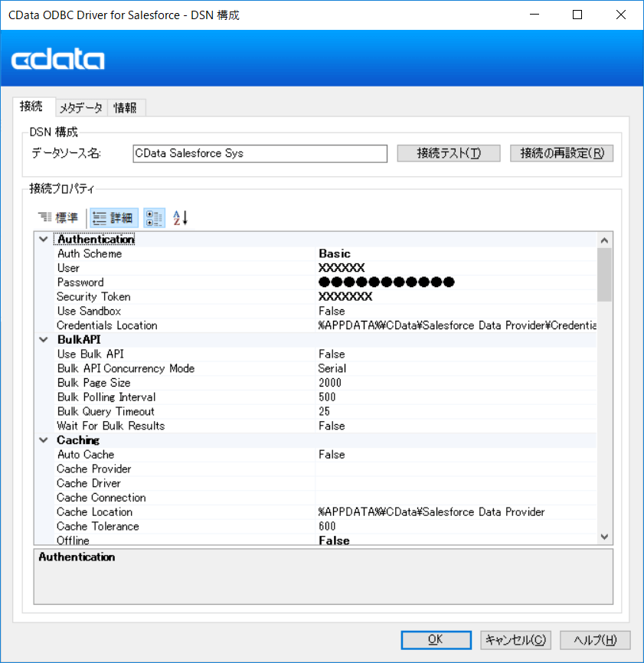644x663 pixels.
Task: Minimize the DSN 構成 window
Action: click(x=534, y=15)
